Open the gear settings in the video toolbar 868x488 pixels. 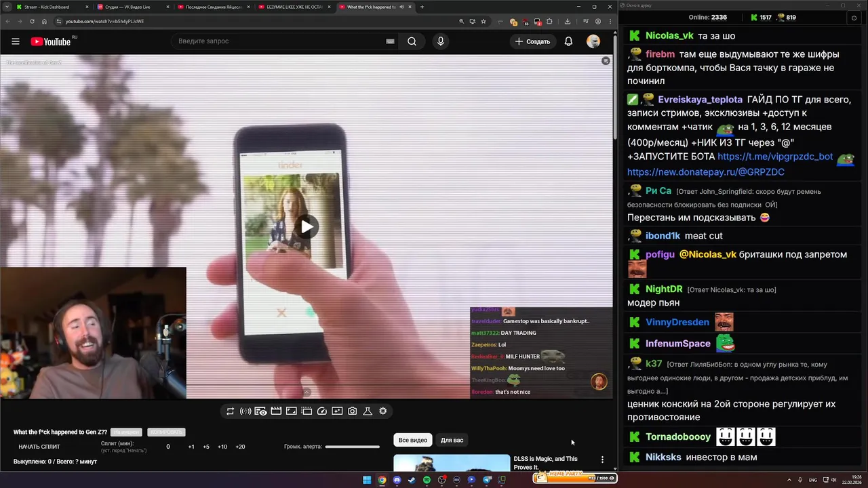pyautogui.click(x=383, y=411)
